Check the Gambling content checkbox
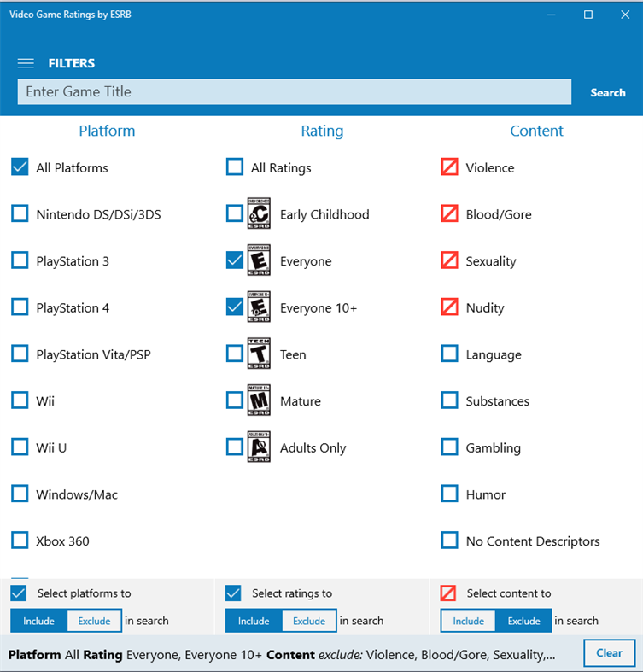This screenshot has width=643, height=672. pos(450,447)
